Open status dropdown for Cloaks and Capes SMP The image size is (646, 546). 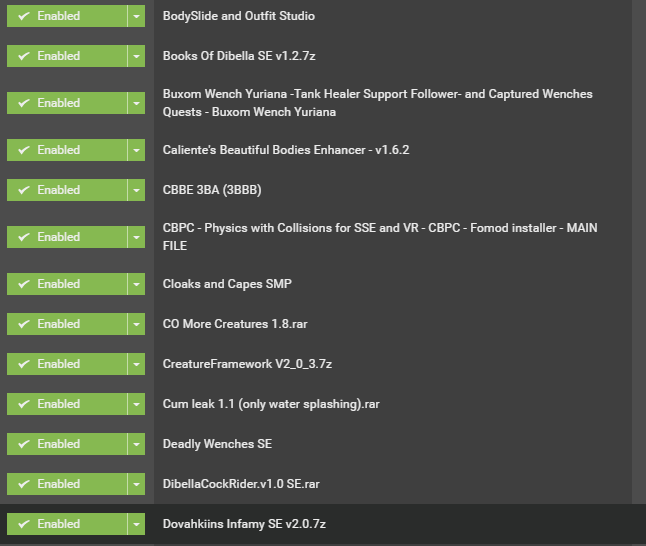coord(136,284)
